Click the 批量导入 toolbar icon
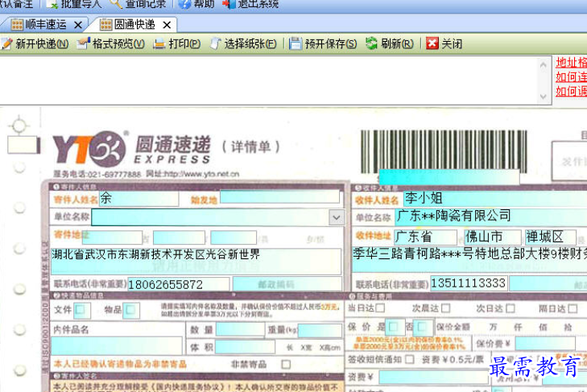Viewport: 587px width, 392px height. (x=52, y=4)
